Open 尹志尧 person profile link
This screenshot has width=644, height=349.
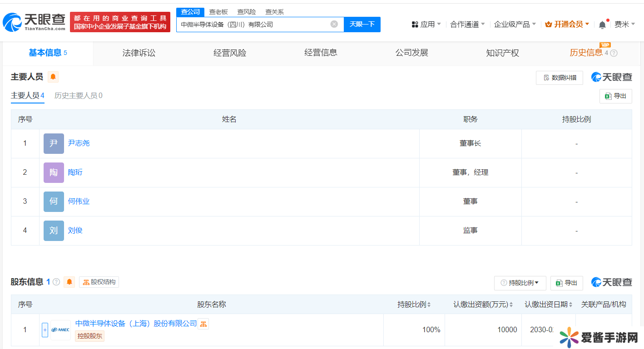(79, 143)
